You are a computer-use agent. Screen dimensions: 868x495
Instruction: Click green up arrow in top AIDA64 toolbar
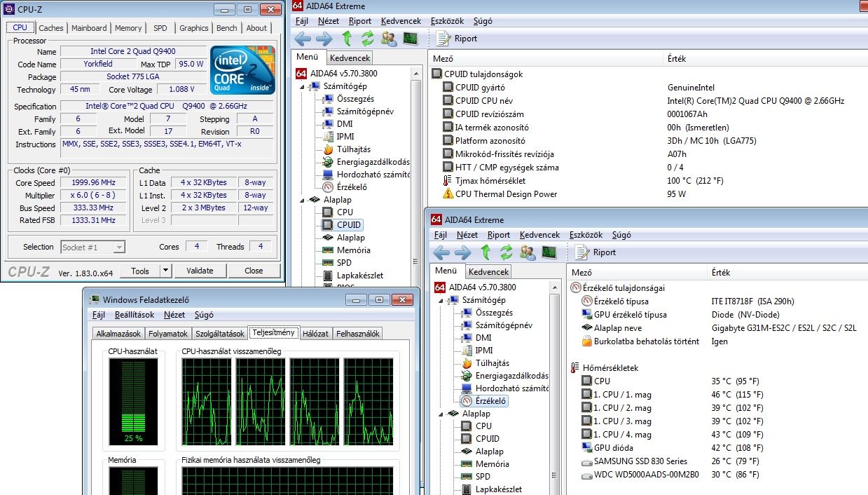347,39
